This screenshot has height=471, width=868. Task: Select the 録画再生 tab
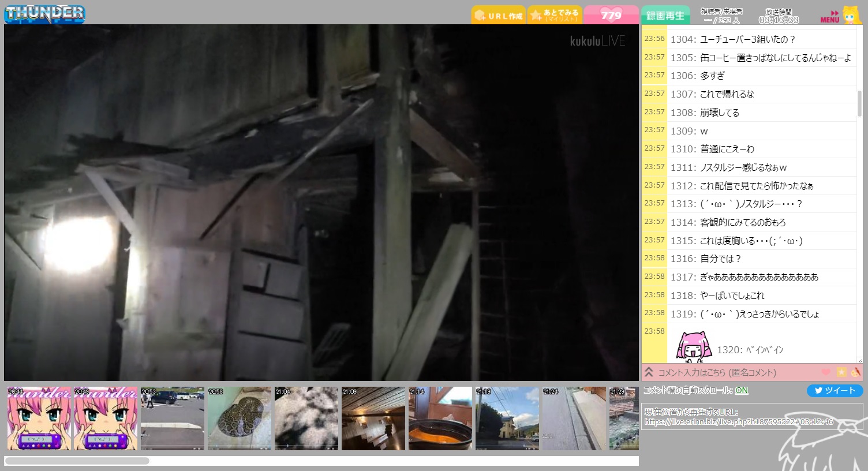coord(665,16)
